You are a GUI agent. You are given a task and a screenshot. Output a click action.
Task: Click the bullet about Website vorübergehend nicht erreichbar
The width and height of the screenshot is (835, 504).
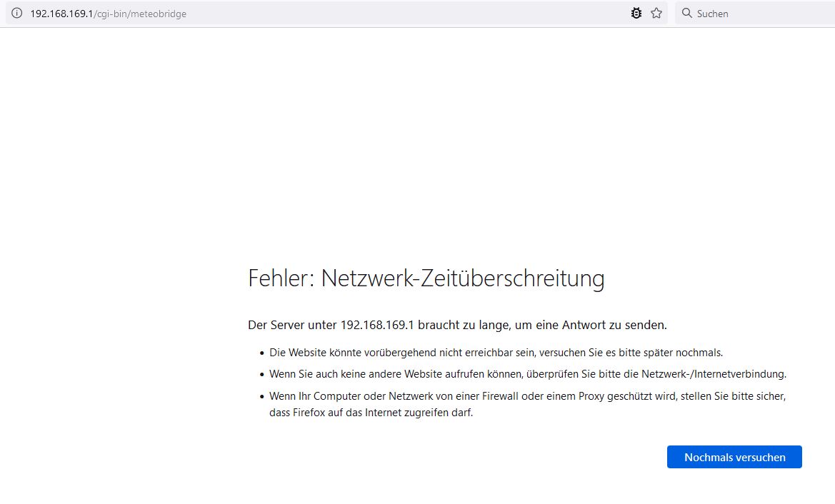[496, 353]
